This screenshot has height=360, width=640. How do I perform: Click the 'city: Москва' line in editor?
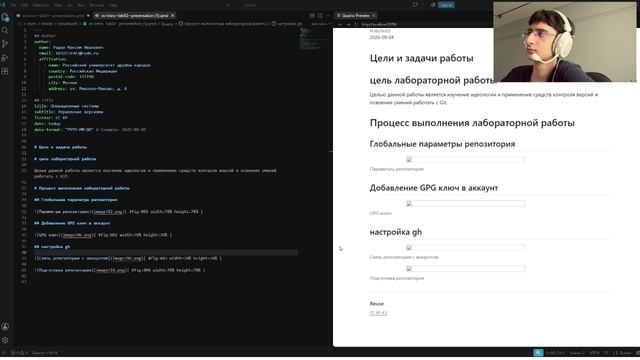(62, 82)
